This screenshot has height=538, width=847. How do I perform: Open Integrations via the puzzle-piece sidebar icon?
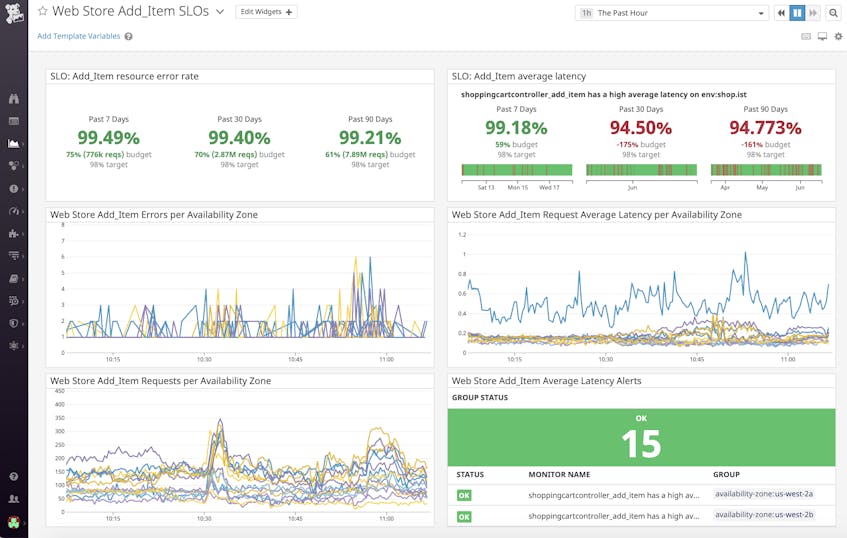pos(14,233)
